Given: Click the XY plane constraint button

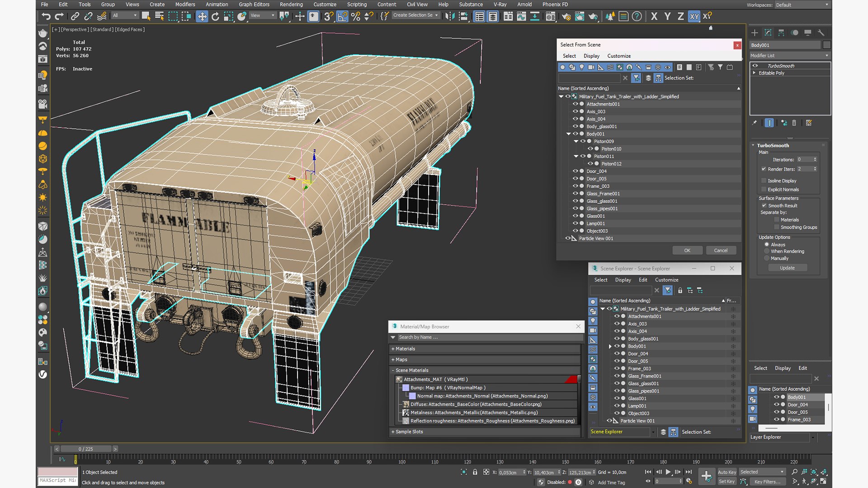Looking at the screenshot, I should (694, 16).
